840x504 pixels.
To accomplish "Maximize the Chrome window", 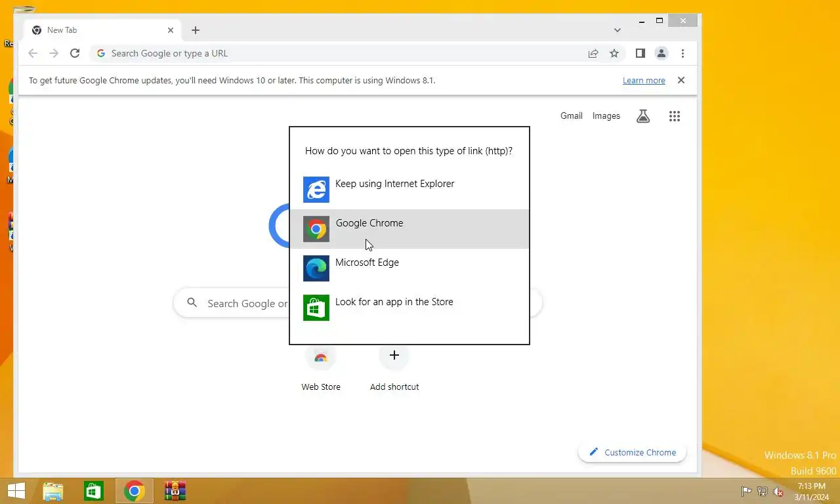I will coord(660,21).
